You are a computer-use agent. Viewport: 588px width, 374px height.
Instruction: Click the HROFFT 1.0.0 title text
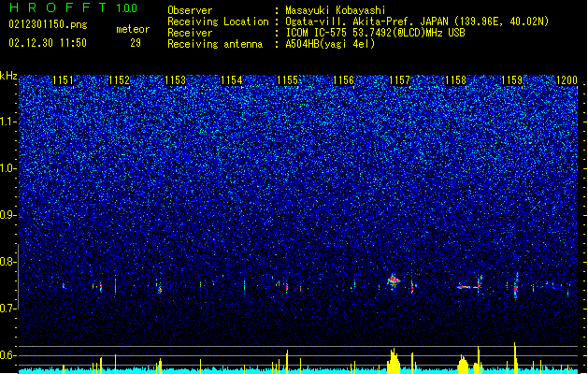pos(74,7)
